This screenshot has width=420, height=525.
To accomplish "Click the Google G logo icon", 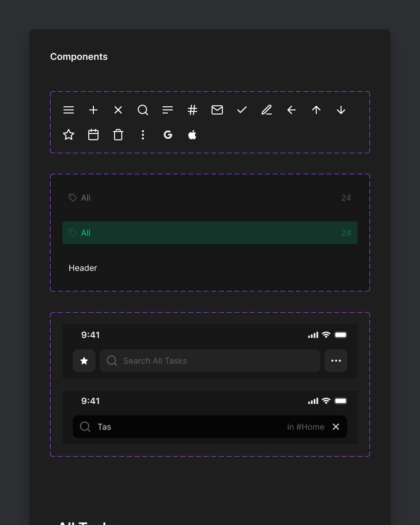I will (x=168, y=135).
